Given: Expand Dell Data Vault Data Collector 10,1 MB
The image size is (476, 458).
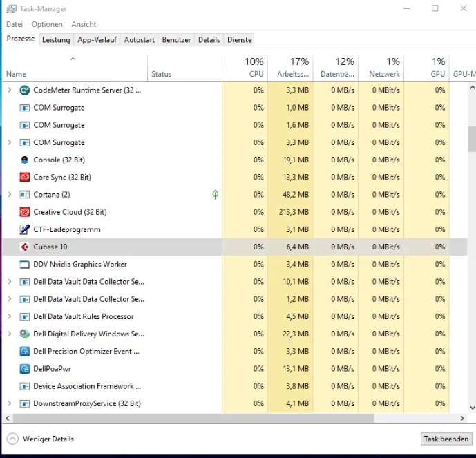Looking at the screenshot, I should point(10,282).
